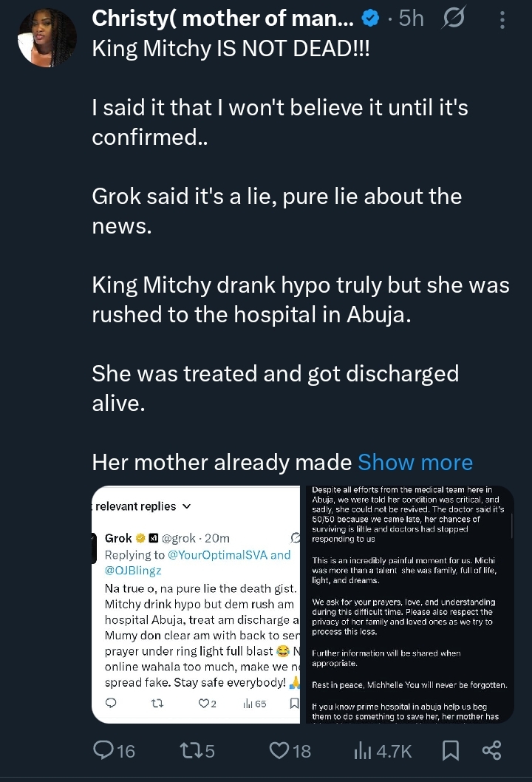Repost Christy's tweet
The width and height of the screenshot is (532, 782).
click(x=197, y=751)
